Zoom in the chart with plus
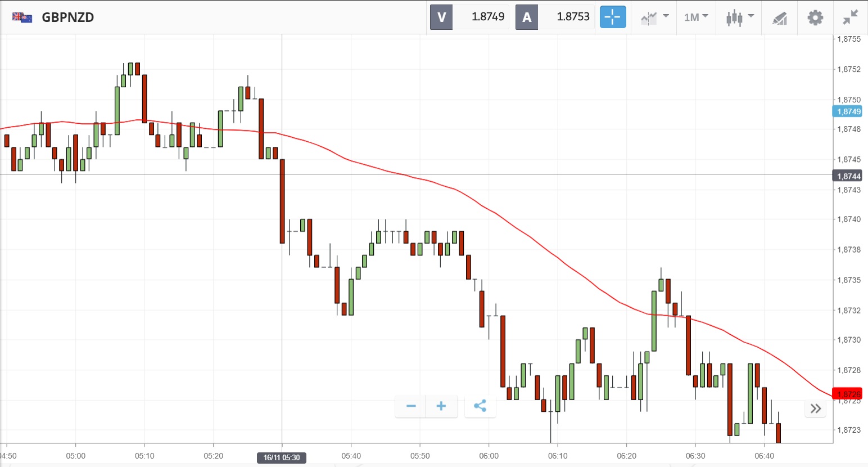This screenshot has width=868, height=467. click(441, 406)
